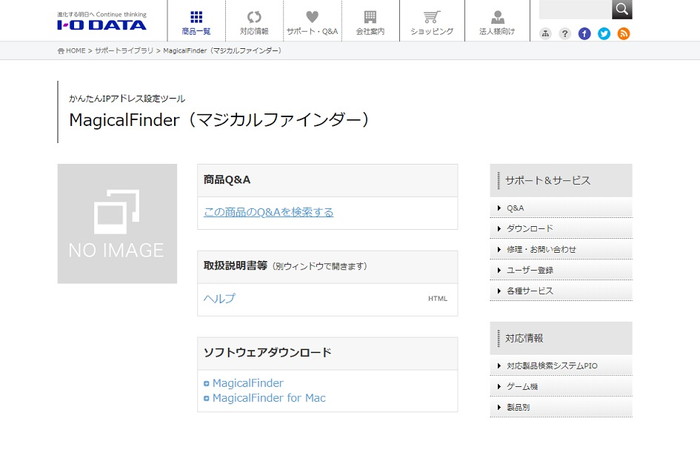700x450 pixels.
Task: Open ユーザー登録 sidebar item
Action: point(561,270)
